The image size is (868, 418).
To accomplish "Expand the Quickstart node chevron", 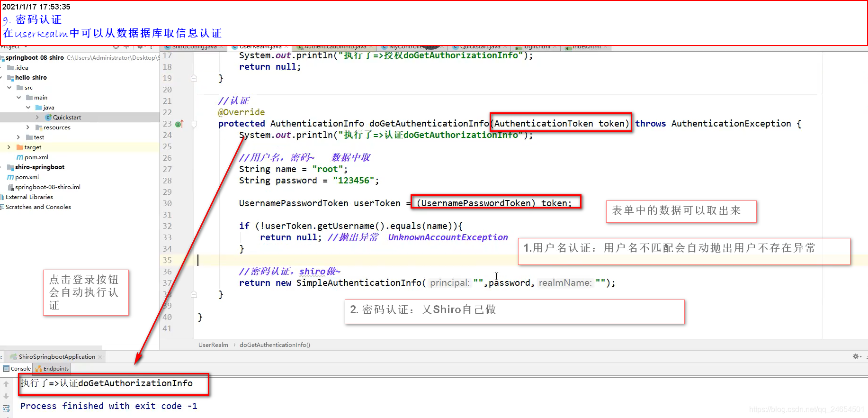I will pos(37,117).
